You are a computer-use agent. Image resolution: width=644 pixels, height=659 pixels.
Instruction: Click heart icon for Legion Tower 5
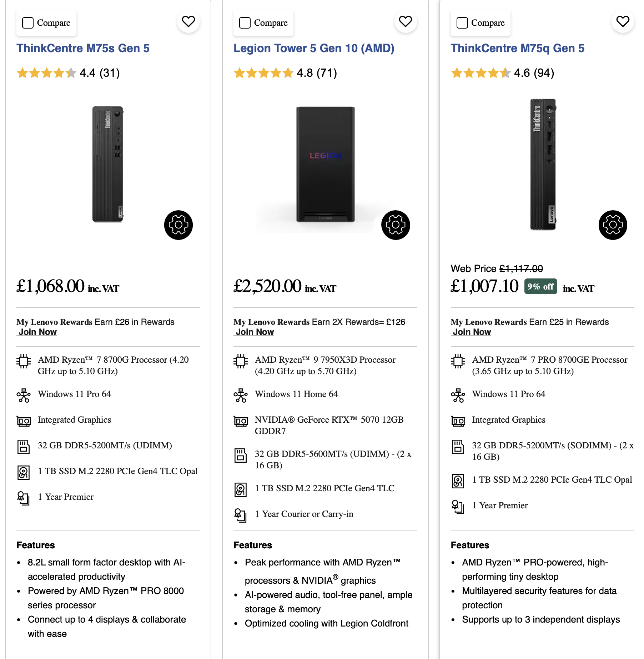(405, 21)
